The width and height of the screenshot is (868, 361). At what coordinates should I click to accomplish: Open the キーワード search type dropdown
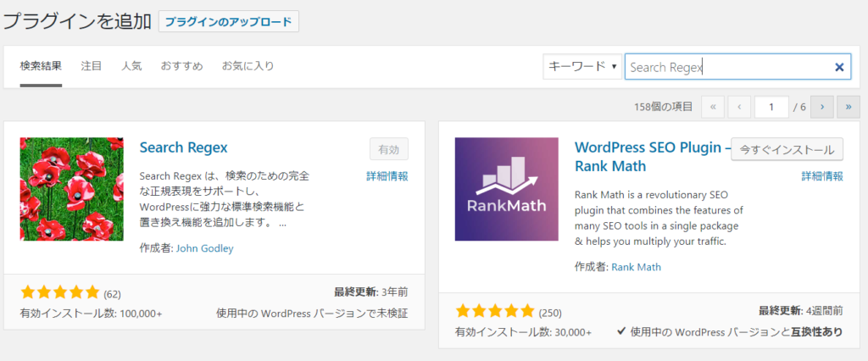[581, 66]
